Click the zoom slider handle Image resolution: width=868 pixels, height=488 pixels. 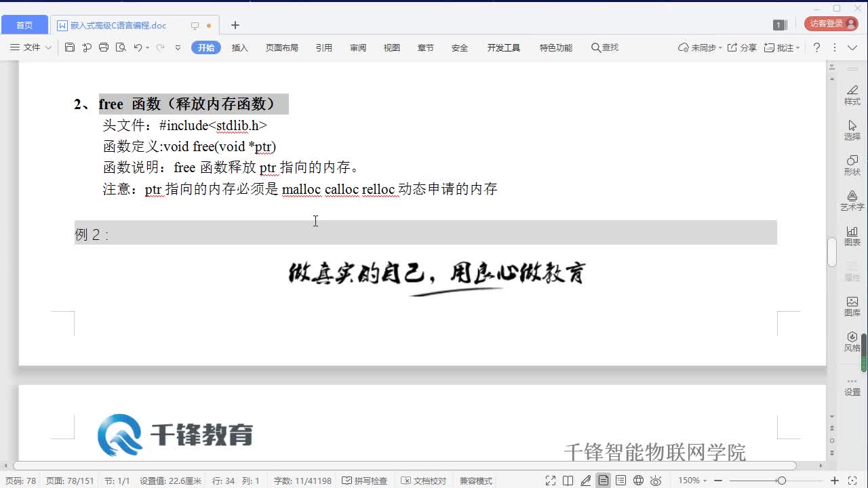tap(781, 481)
